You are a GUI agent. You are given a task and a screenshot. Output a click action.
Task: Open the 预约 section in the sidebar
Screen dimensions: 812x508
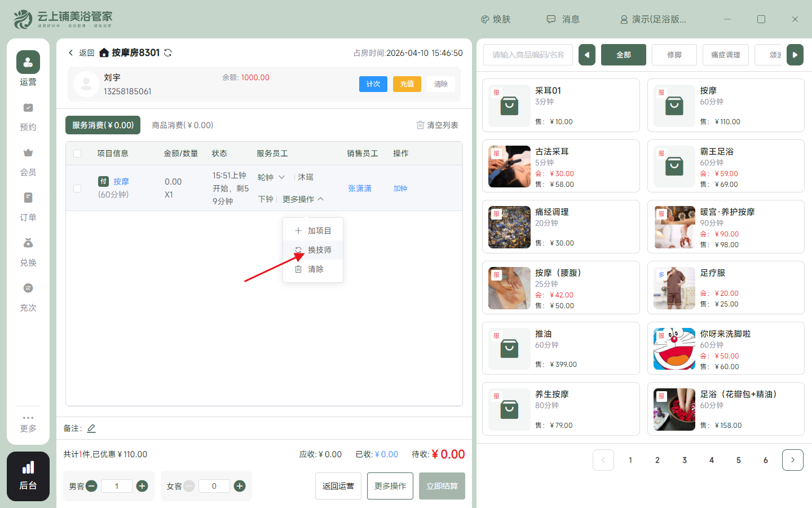[28, 116]
